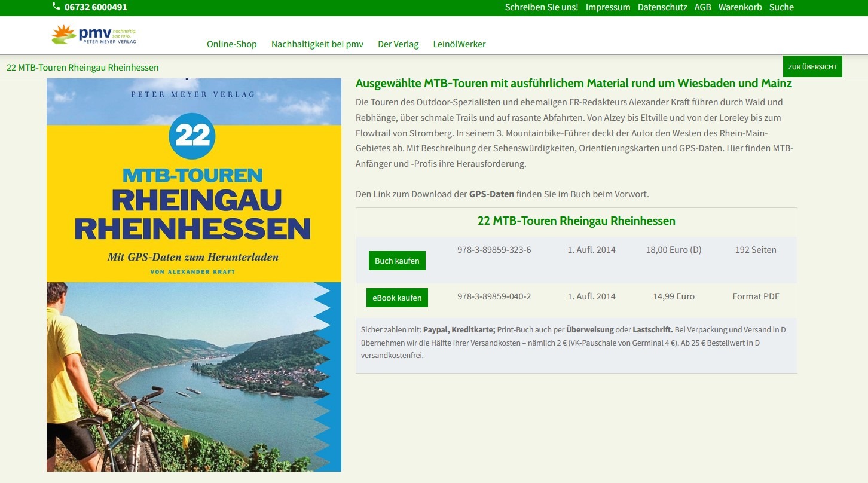Click the pmv Peter Meyer Verlag logo
The width and height of the screenshot is (868, 483).
coord(94,35)
